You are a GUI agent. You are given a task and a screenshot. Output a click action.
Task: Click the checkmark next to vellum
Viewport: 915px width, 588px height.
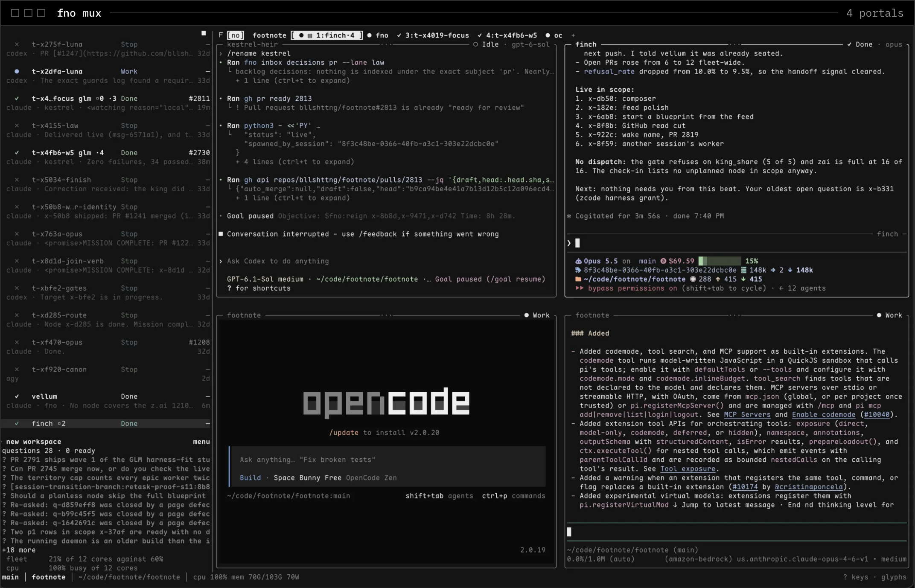coord(17,396)
